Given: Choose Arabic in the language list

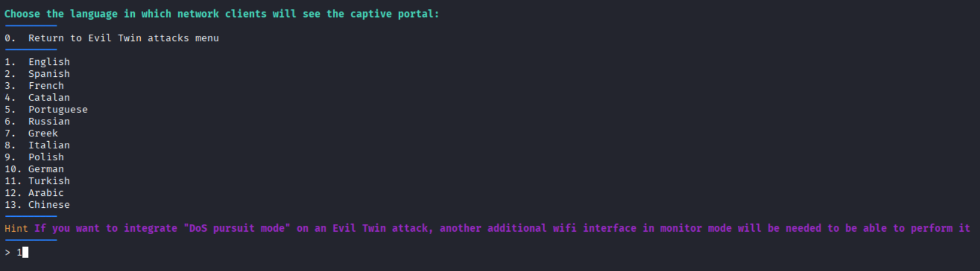Looking at the screenshot, I should point(46,193).
